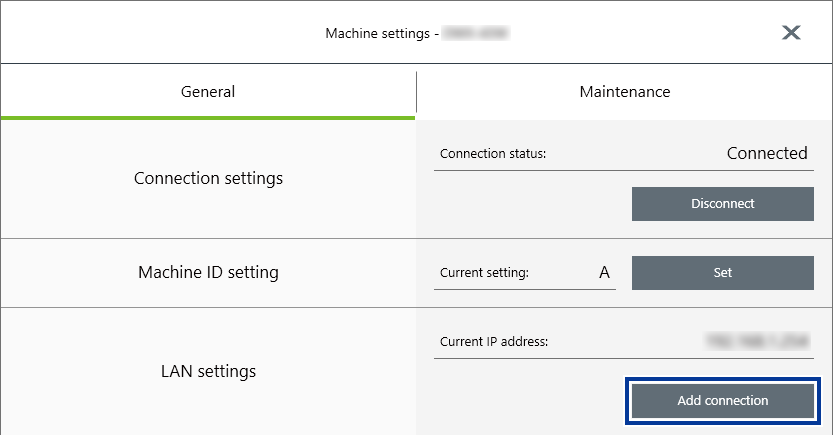
Task: Click the Machine settings title text
Action: point(378,33)
